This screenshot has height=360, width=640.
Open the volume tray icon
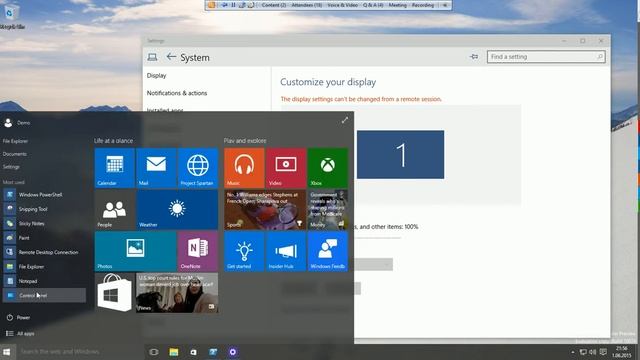[x=593, y=352]
